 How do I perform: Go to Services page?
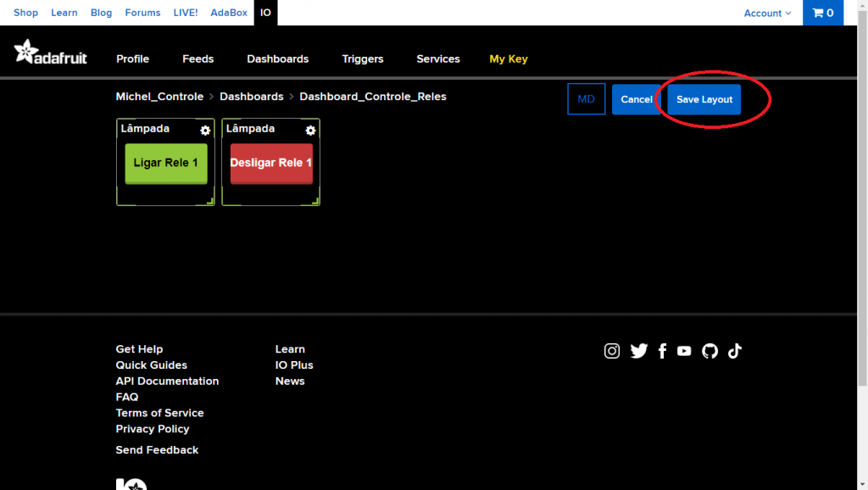point(438,58)
